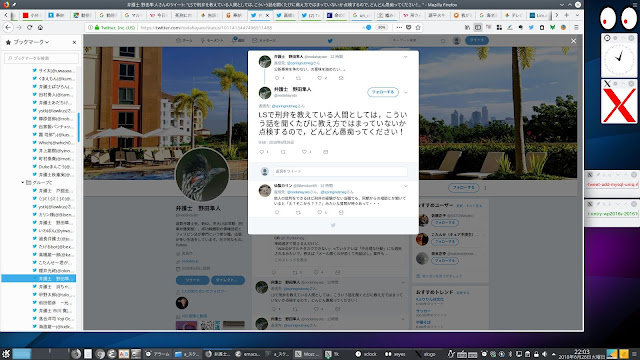Open @springnutmeg mention link in main tweet

point(284,106)
